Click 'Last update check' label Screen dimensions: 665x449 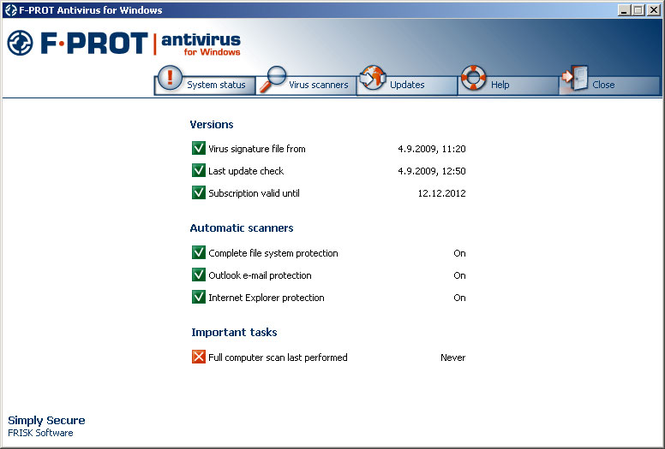[246, 171]
